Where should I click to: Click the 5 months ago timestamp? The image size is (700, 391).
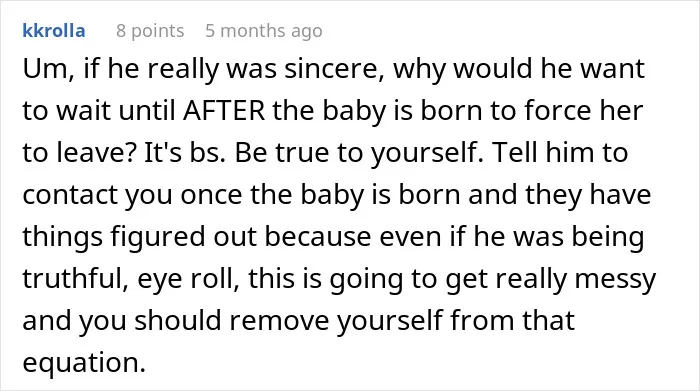(x=263, y=31)
